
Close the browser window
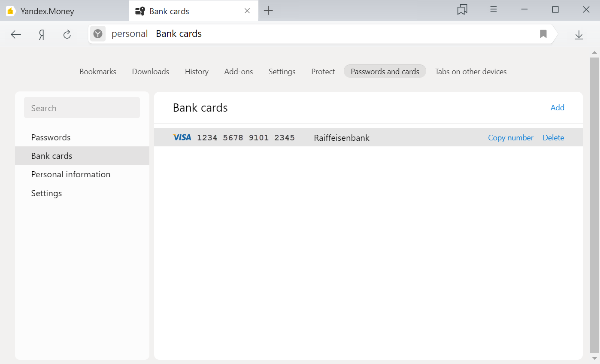coord(586,9)
